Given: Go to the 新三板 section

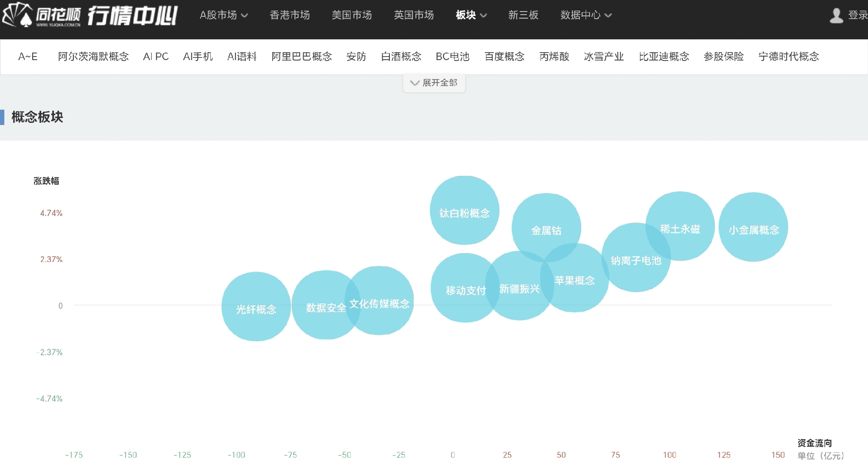Looking at the screenshot, I should [522, 15].
